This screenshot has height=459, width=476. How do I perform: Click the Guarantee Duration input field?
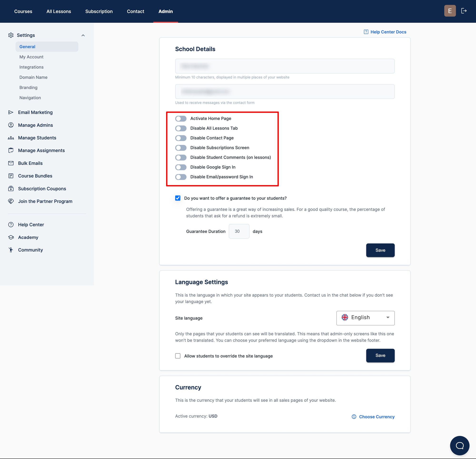[x=239, y=231]
